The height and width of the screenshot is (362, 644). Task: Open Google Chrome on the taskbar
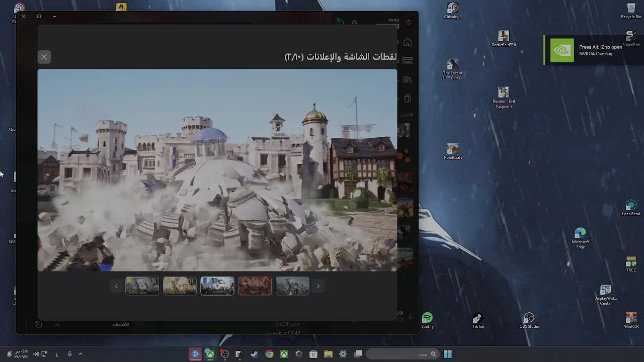coord(269,354)
